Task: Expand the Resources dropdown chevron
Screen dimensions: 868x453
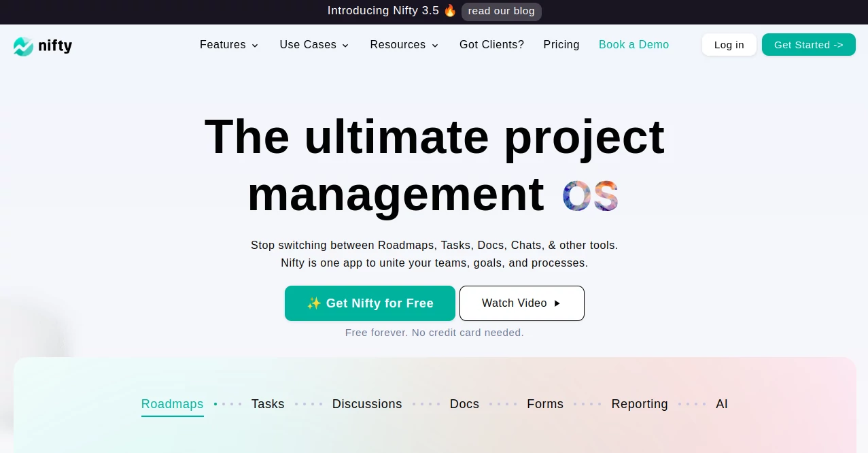Action: 435,46
